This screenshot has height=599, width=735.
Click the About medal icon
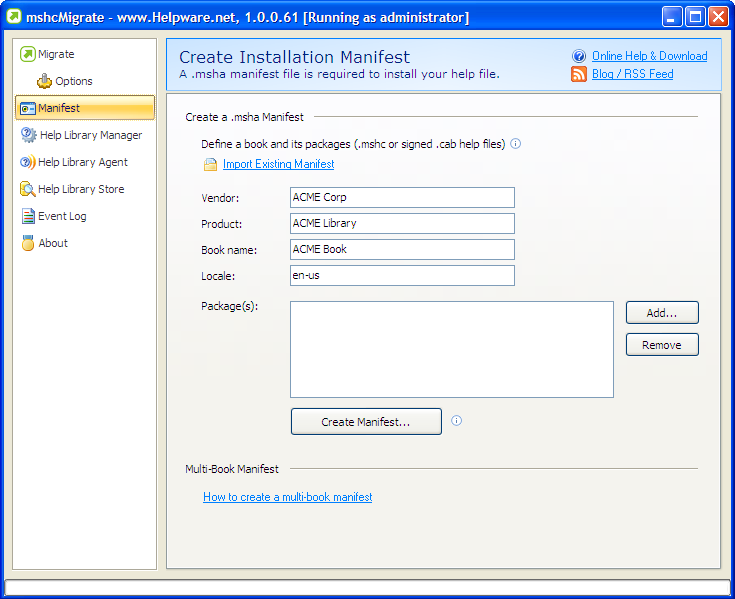pos(28,243)
